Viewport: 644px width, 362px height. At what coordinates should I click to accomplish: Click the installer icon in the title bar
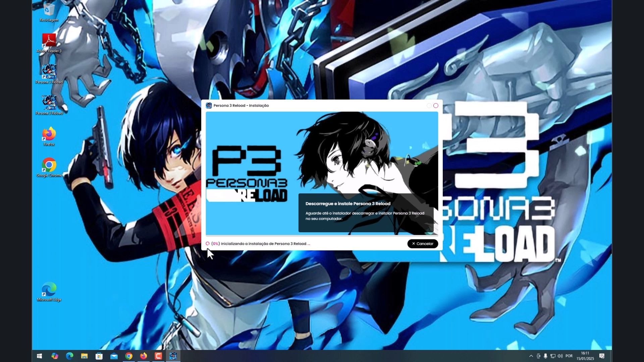tap(209, 106)
